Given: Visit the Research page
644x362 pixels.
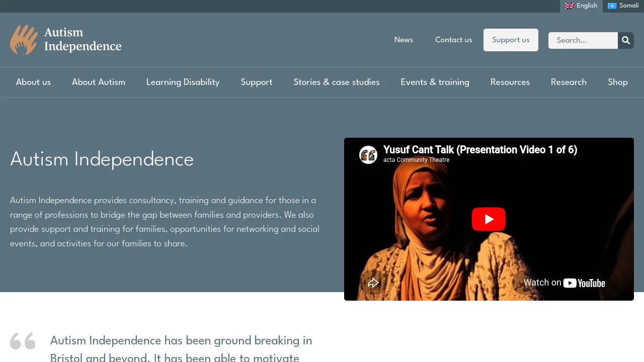Looking at the screenshot, I should click(x=569, y=82).
